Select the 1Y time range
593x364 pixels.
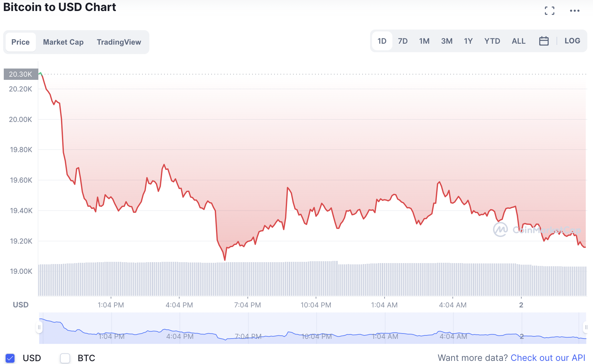coord(468,41)
